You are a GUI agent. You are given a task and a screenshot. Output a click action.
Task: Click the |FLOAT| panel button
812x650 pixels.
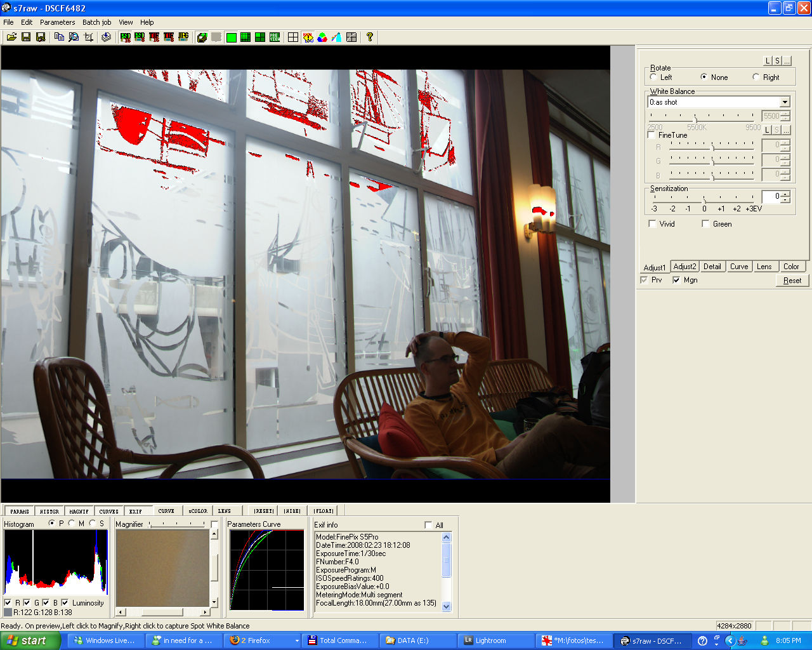pyautogui.click(x=324, y=511)
